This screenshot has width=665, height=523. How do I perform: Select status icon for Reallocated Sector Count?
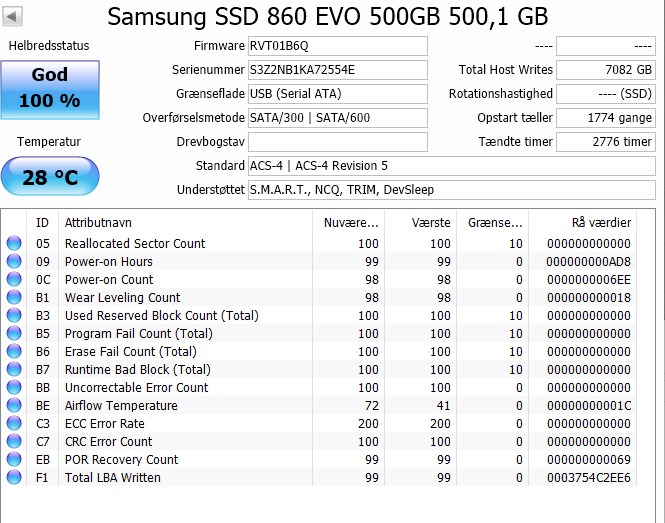(14, 243)
